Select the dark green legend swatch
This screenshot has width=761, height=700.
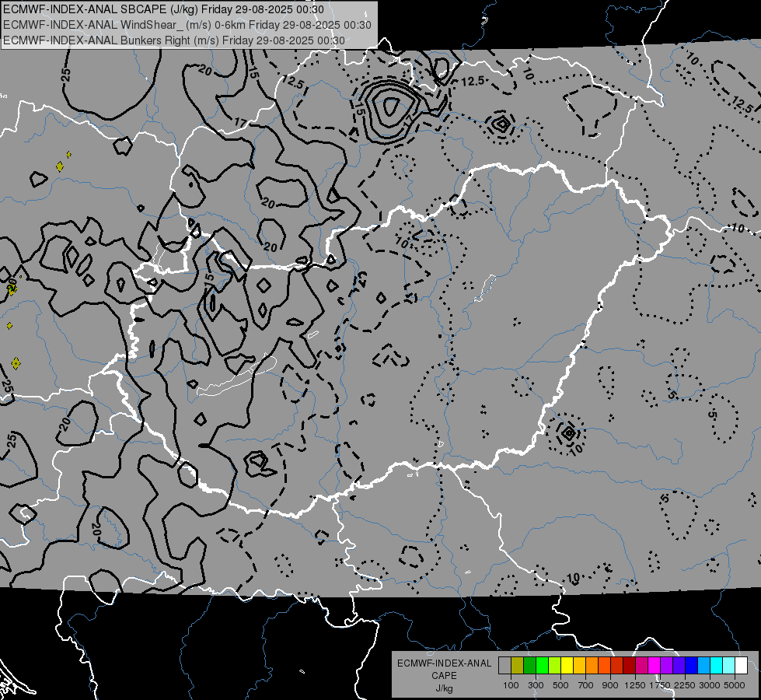coord(529,666)
